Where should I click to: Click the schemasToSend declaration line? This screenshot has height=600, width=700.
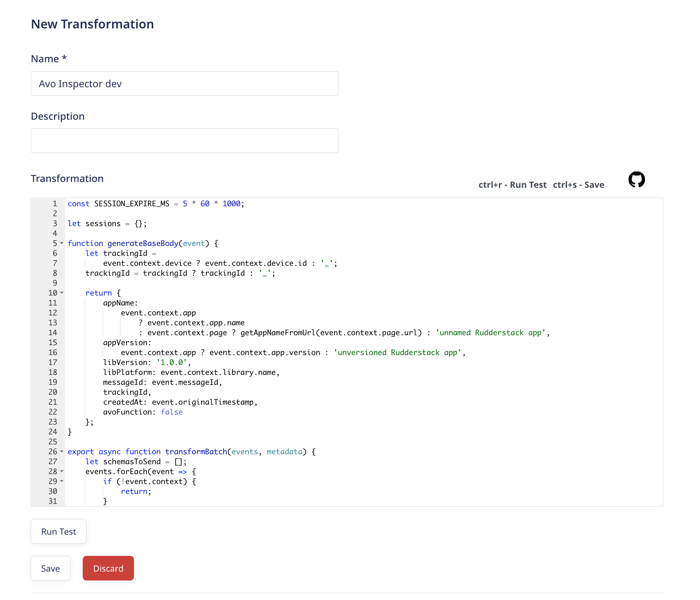[x=132, y=461]
